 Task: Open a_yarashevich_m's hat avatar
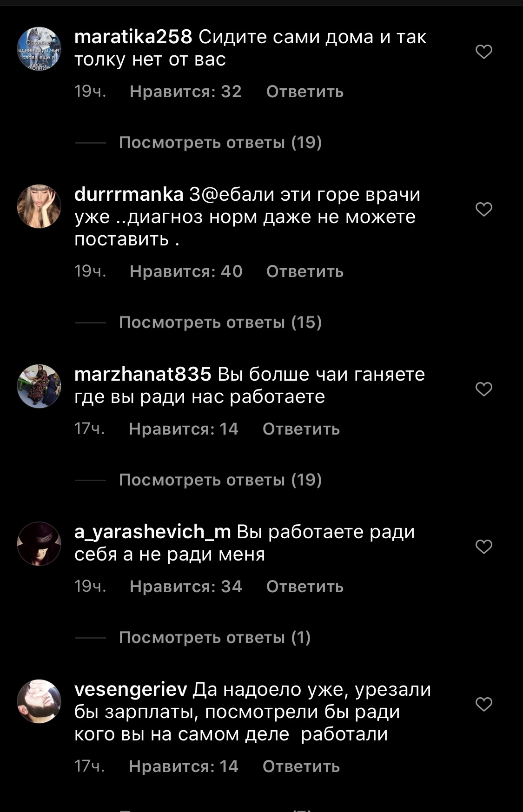[x=39, y=543]
